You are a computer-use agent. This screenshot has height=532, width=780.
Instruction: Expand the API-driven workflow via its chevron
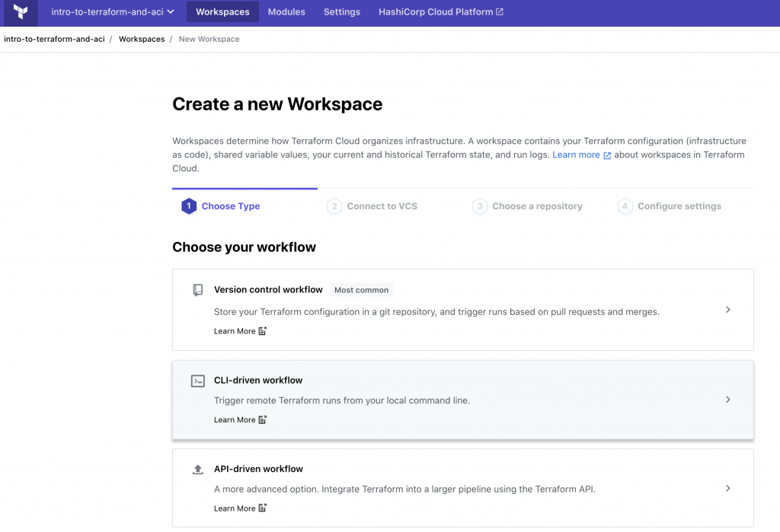(727, 488)
